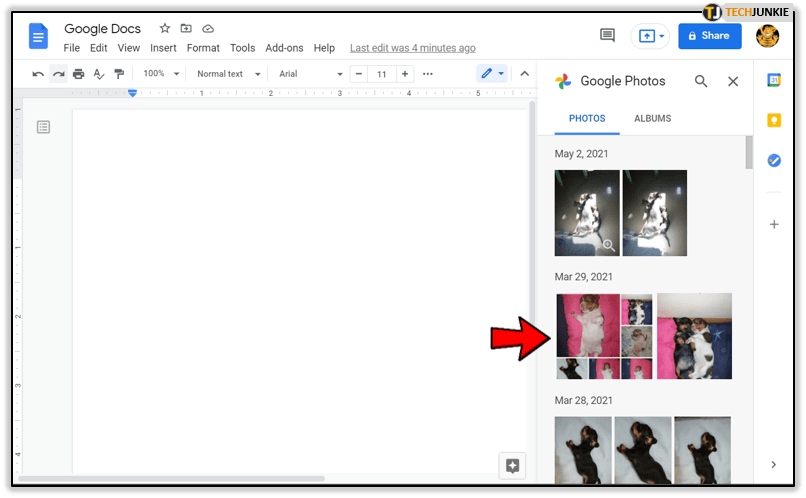Open the Arial font dropdown
Image resolution: width=806 pixels, height=498 pixels.
pos(309,74)
